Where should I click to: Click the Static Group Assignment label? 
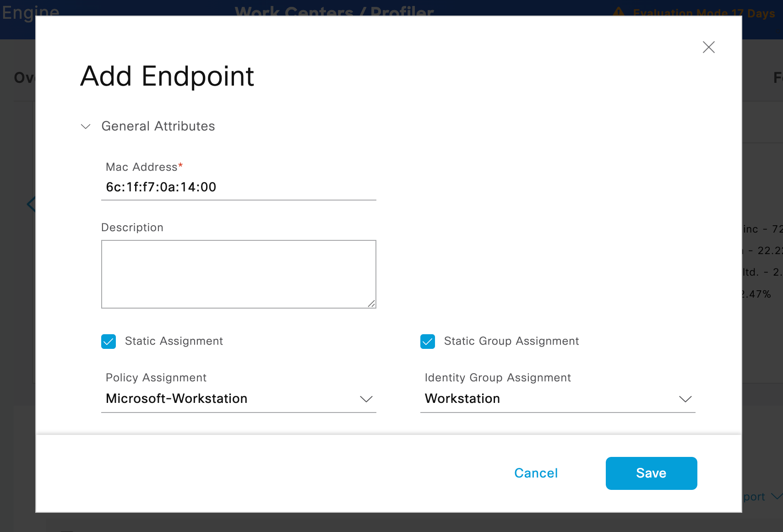coord(511,341)
